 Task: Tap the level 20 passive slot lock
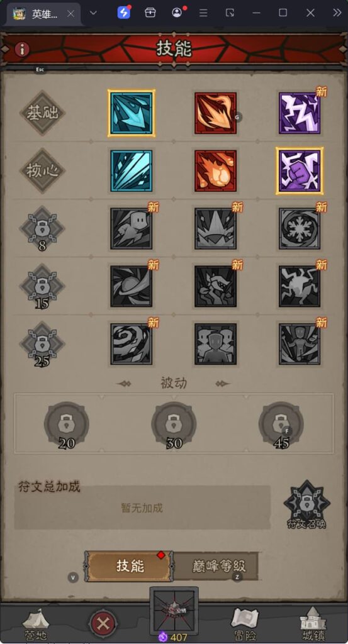67,425
